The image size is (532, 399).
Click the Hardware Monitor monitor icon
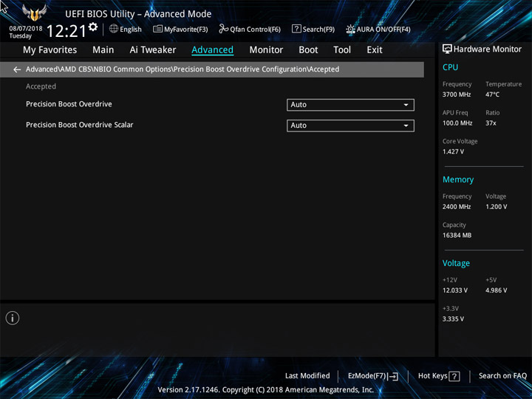447,50
